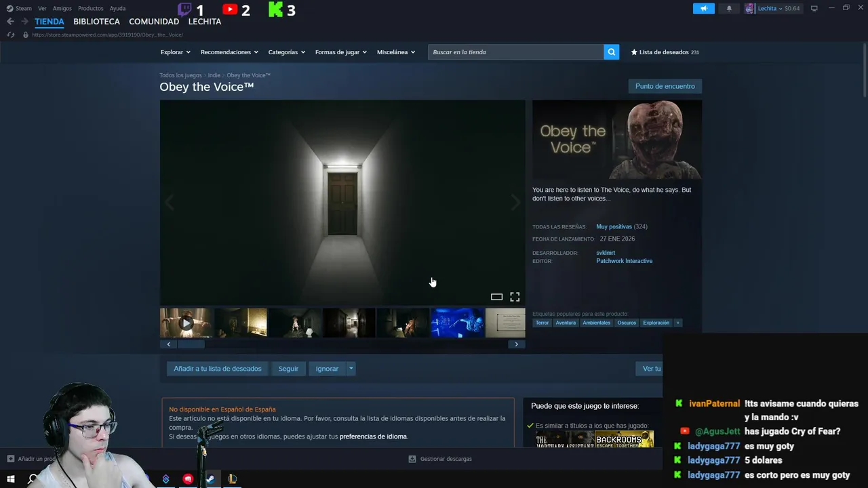Select the Exploración tag
The height and width of the screenshot is (488, 868).
656,323
